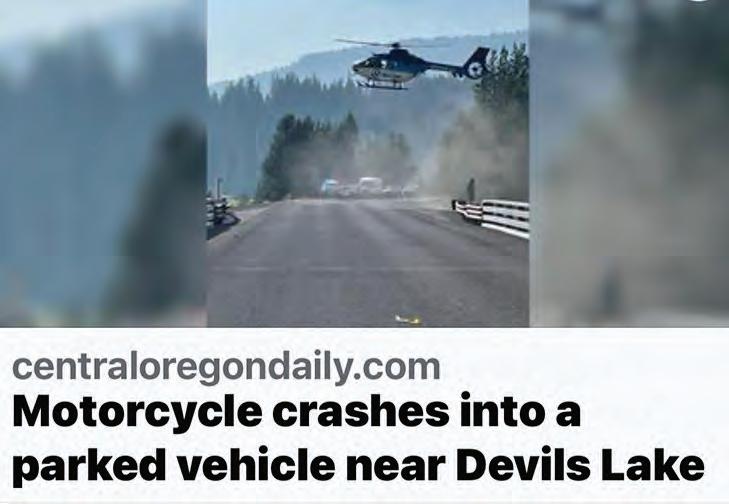Tap the person standing beside the guardrail
Screen dimensions: 729x504
[x=471, y=190]
